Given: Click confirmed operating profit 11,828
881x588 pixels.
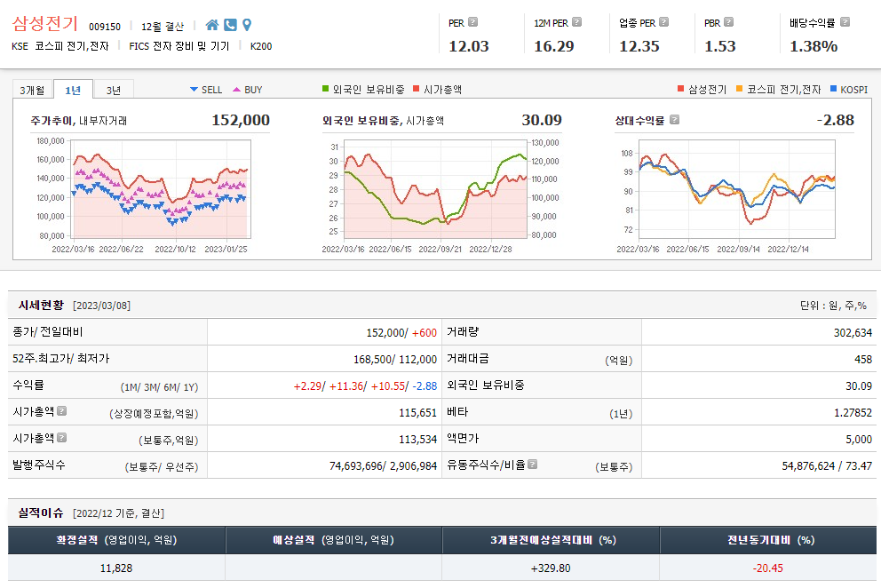Looking at the screenshot, I should pos(116,568).
